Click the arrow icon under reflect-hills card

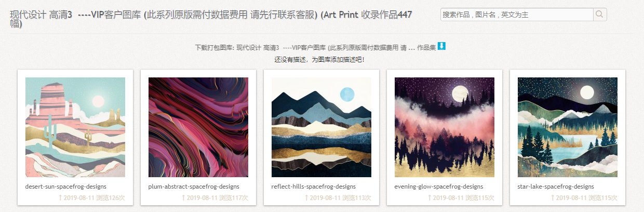click(306, 198)
